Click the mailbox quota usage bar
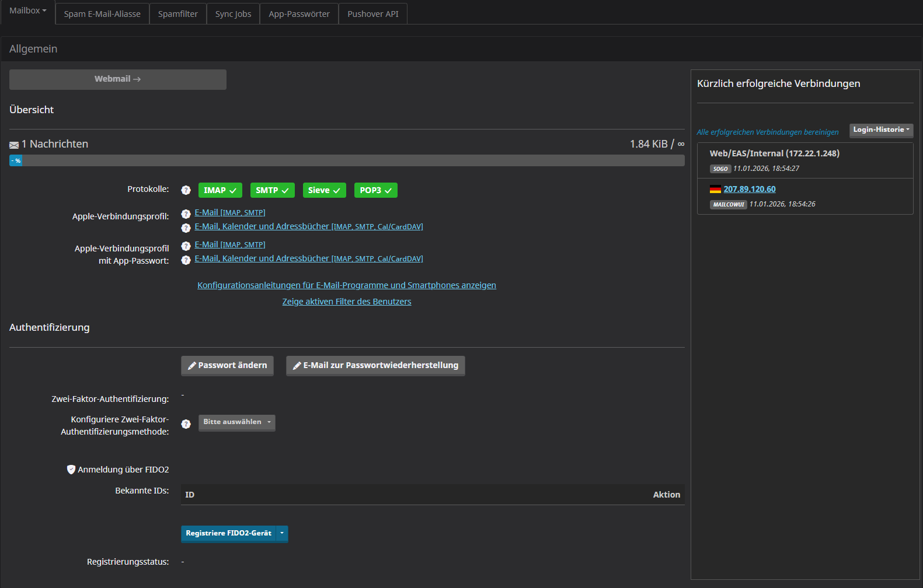The image size is (923, 588). [x=347, y=161]
